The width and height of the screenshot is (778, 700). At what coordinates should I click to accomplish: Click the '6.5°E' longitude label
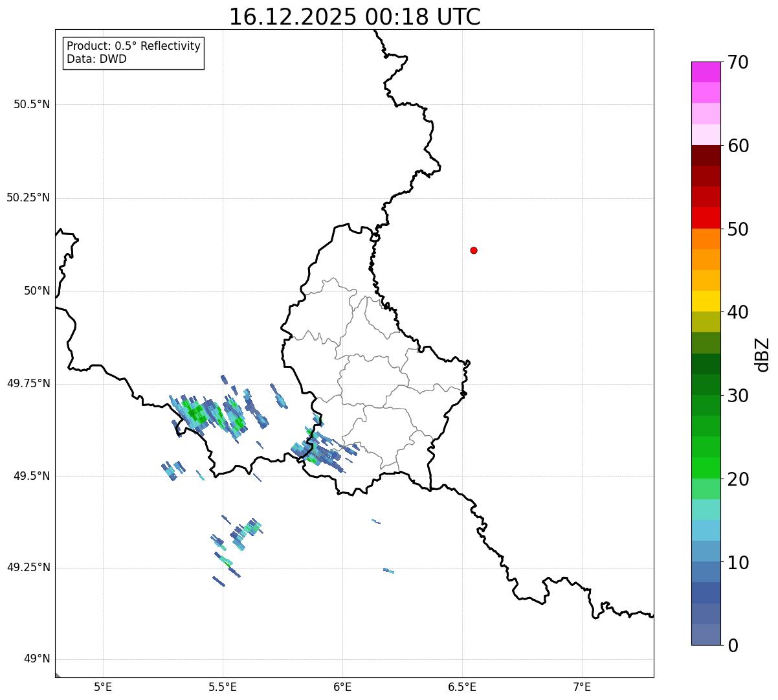tap(462, 686)
